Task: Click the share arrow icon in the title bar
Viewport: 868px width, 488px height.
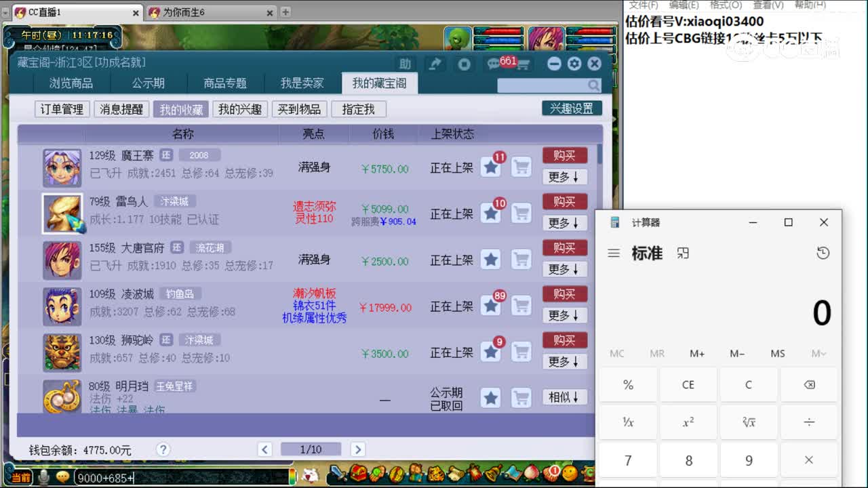Action: point(435,63)
